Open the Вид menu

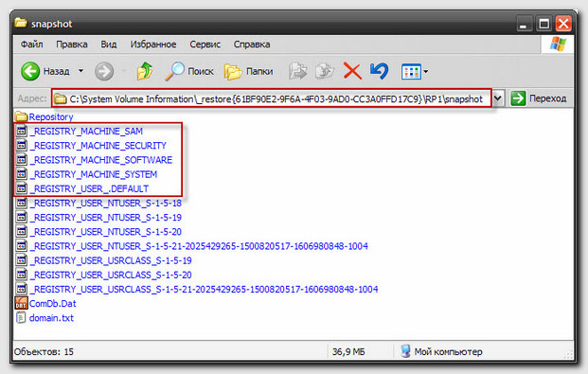[x=108, y=45]
